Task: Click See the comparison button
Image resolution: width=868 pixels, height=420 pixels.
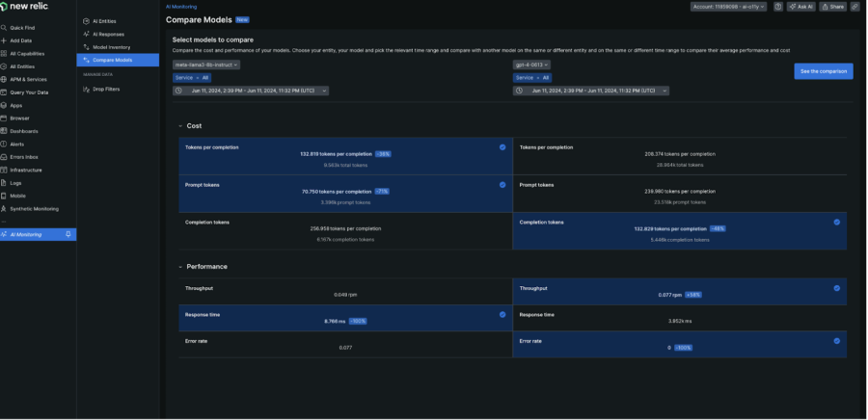Action: 823,71
